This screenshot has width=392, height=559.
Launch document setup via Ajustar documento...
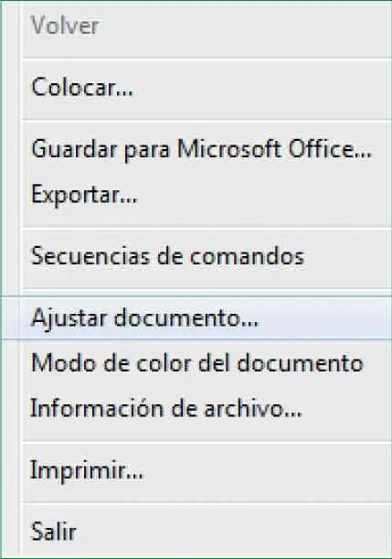pyautogui.click(x=196, y=318)
